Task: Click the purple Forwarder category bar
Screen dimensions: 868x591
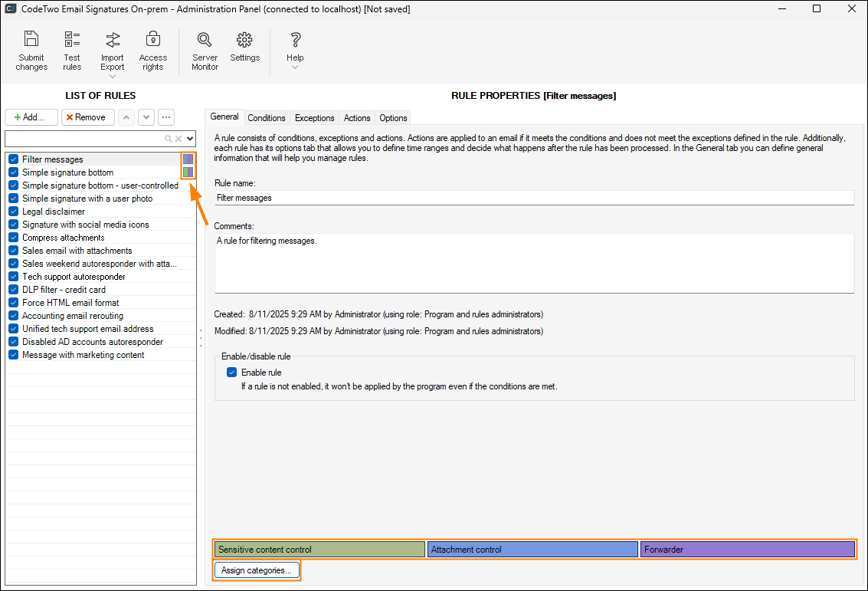Action: pyautogui.click(x=747, y=549)
